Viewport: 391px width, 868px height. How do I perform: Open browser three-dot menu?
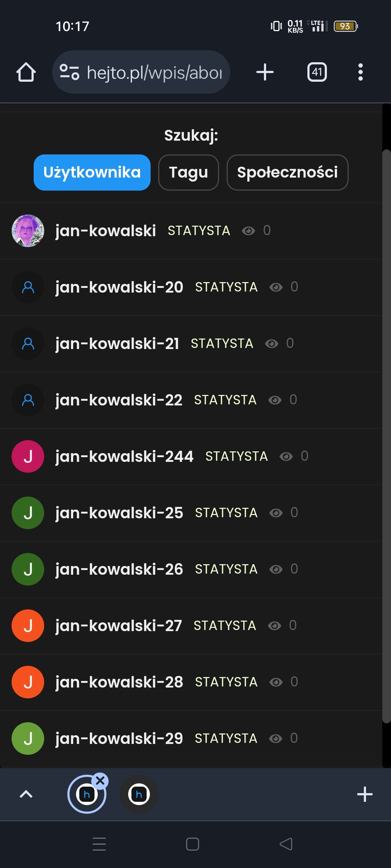(x=360, y=72)
